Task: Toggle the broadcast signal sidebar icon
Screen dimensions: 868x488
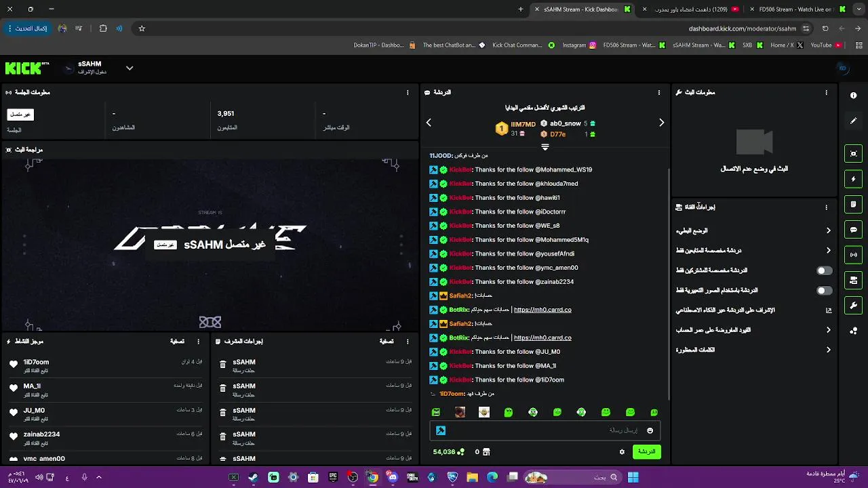Action: tap(854, 255)
